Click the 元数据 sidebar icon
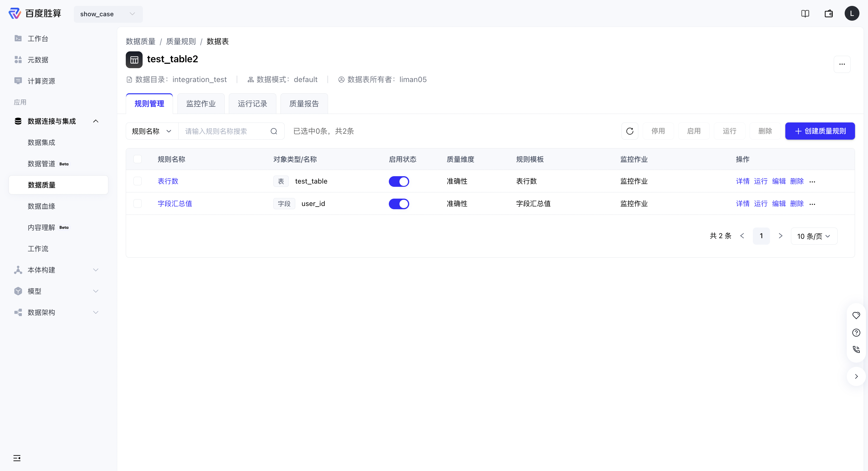 18,60
